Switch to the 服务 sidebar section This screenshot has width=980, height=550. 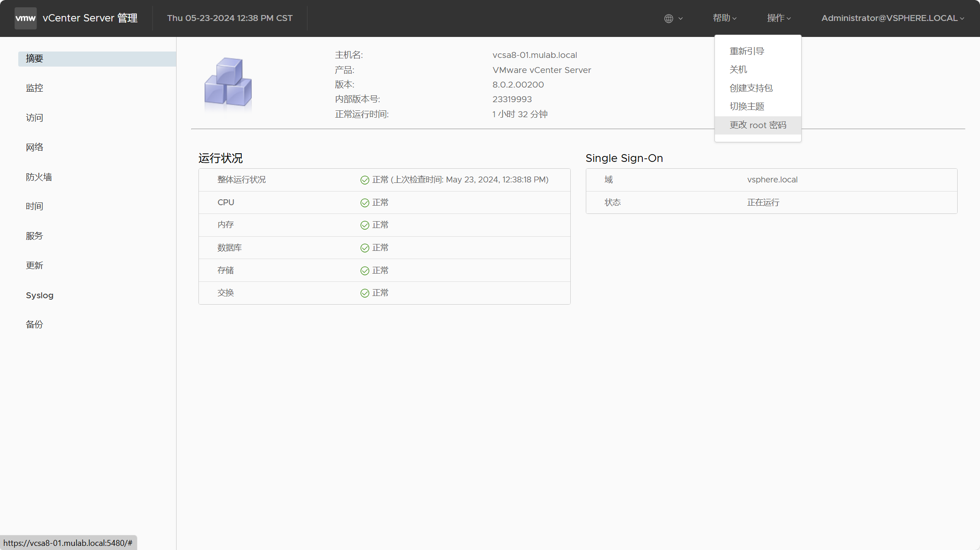point(97,236)
